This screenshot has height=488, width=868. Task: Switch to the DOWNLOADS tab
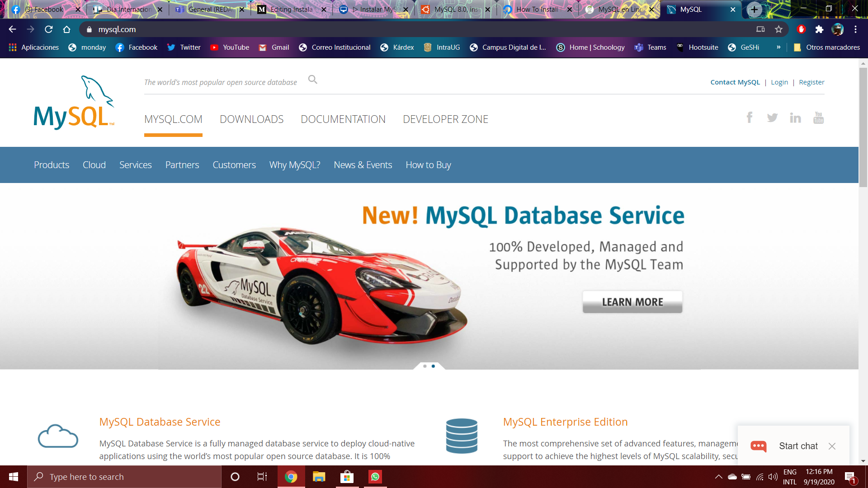[x=251, y=119]
